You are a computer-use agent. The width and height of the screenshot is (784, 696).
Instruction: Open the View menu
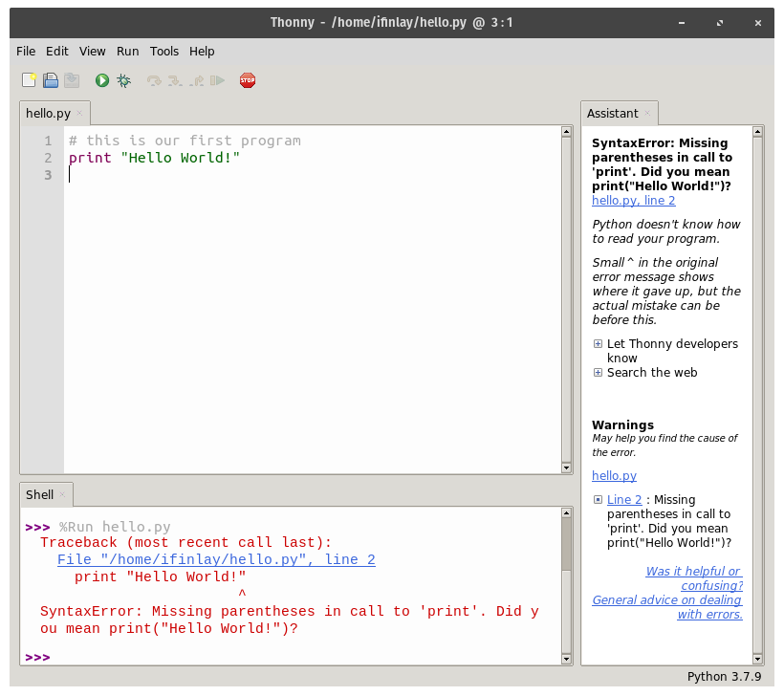(92, 51)
